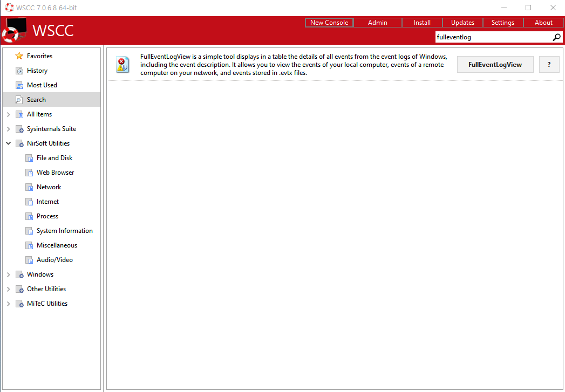
Task: Click the All Items page icon
Action: click(x=19, y=114)
